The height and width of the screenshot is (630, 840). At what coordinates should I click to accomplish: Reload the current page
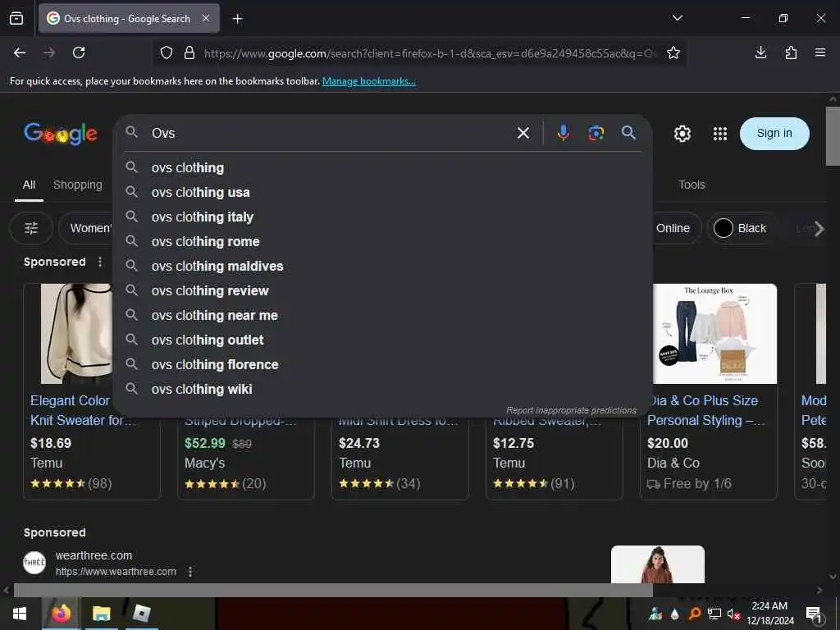click(x=79, y=52)
